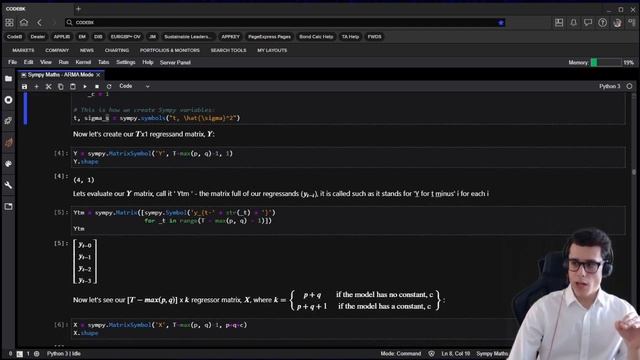Select the COMPANY navigation menu
The height and width of the screenshot is (360, 640).
(x=57, y=50)
